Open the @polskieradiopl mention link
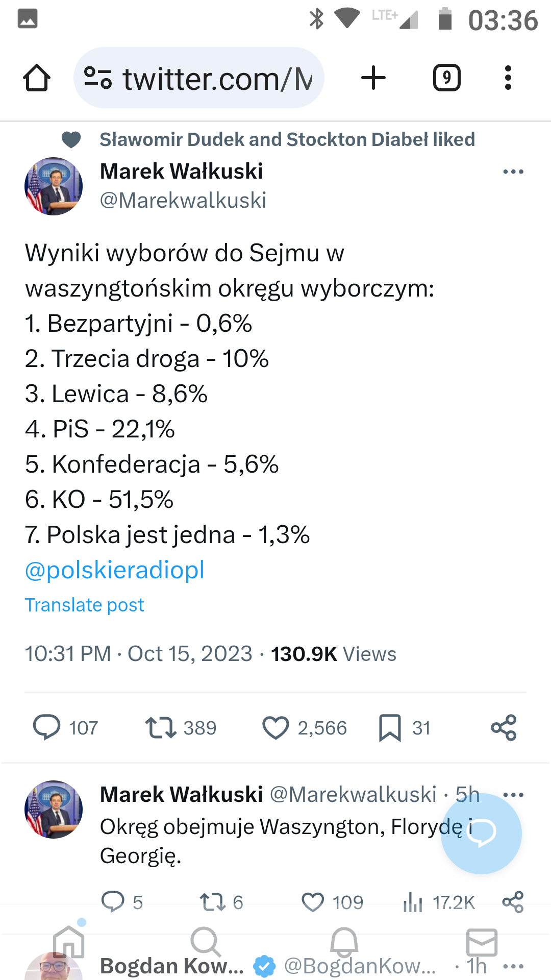Viewport: 551px width, 980px height. (x=115, y=570)
